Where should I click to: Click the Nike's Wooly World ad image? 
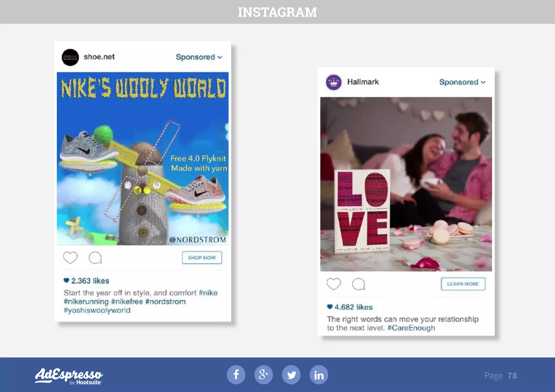143,159
